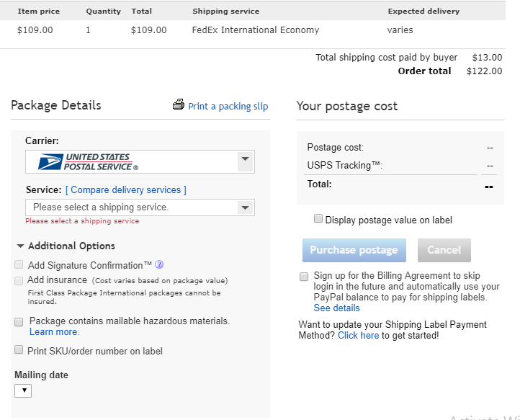This screenshot has height=420, width=520.
Task: Open Signature Confirmation help question mark
Action: (159, 264)
